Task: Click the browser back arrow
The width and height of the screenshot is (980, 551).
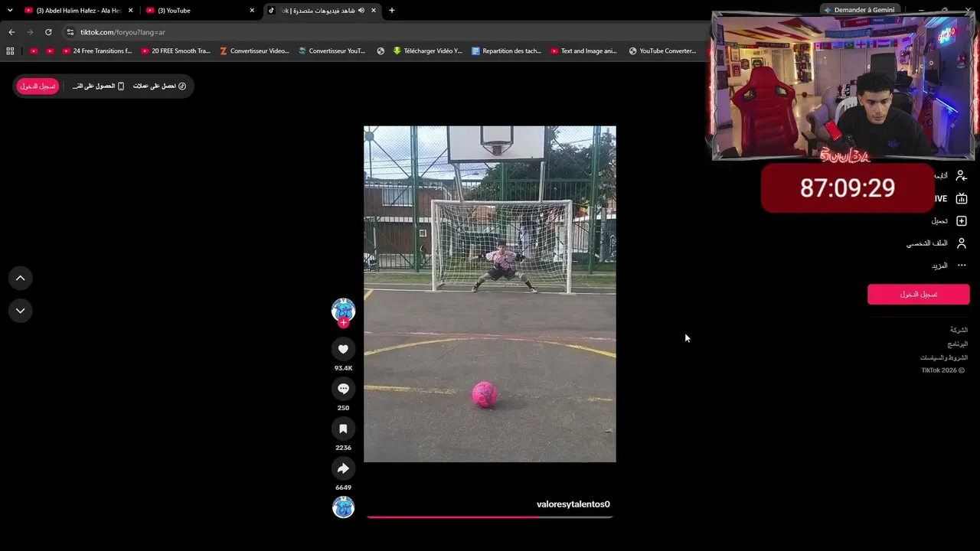Action: [11, 32]
